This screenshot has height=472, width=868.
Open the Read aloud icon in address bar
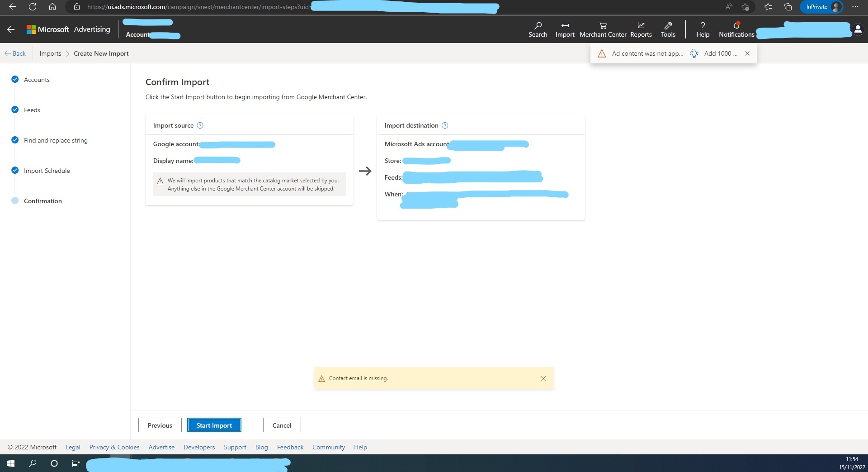[728, 7]
